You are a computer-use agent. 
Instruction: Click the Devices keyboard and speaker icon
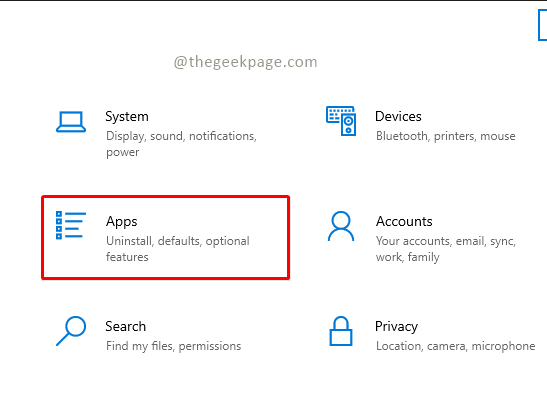coord(341,121)
